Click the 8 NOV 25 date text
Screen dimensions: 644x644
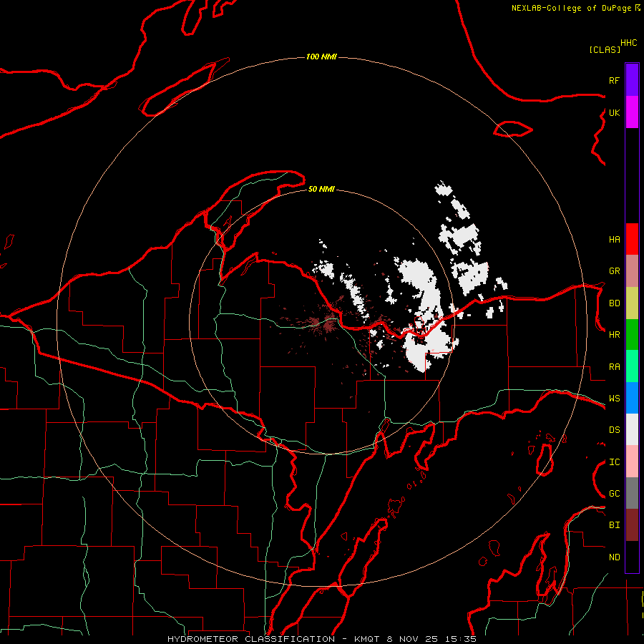point(413,639)
